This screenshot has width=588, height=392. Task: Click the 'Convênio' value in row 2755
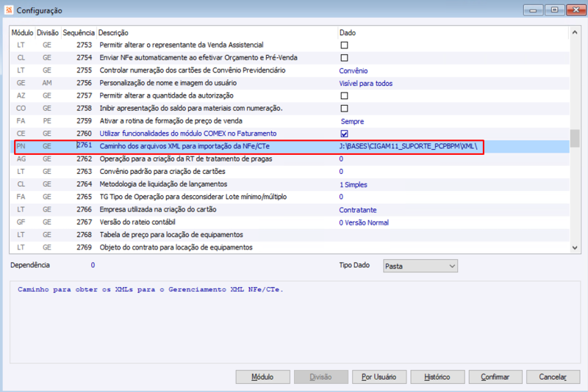coord(354,70)
